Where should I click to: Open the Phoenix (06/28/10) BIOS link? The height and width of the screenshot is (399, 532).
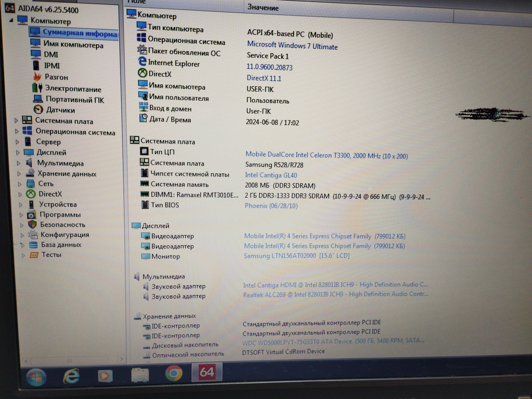coord(271,206)
